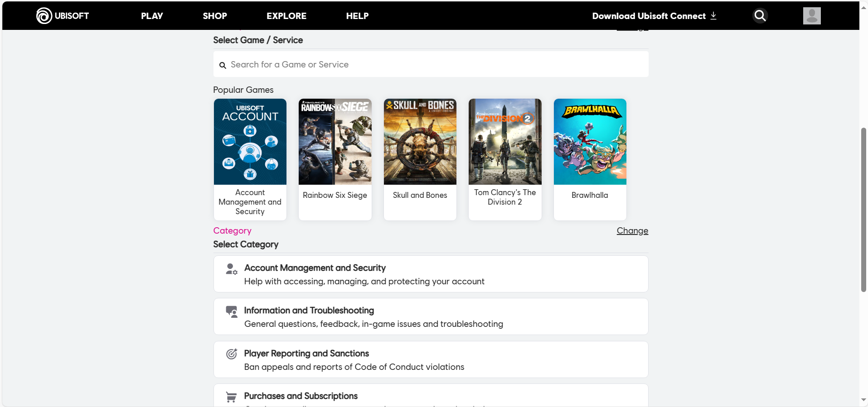Viewport: 868px width, 407px height.
Task: Choose Information and Troubleshooting category
Action: pos(431,316)
